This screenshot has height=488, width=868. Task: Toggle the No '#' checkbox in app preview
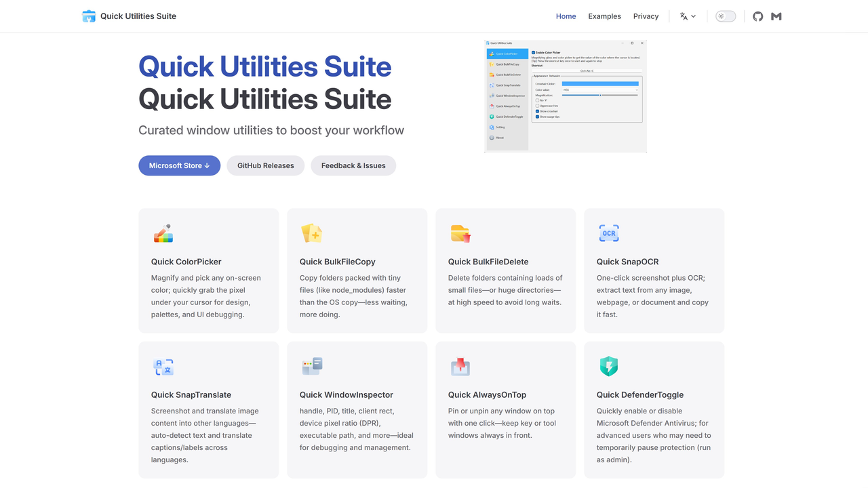pos(537,100)
